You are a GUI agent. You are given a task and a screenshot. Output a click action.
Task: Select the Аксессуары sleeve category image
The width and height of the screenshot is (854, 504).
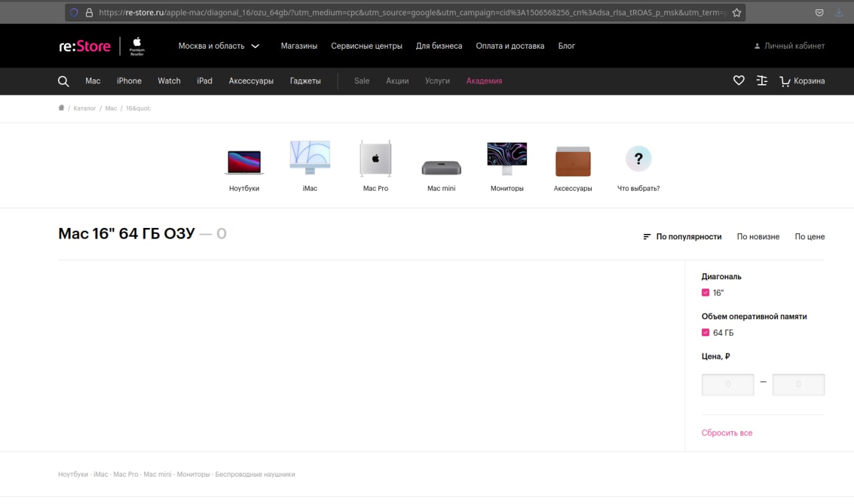pyautogui.click(x=572, y=161)
